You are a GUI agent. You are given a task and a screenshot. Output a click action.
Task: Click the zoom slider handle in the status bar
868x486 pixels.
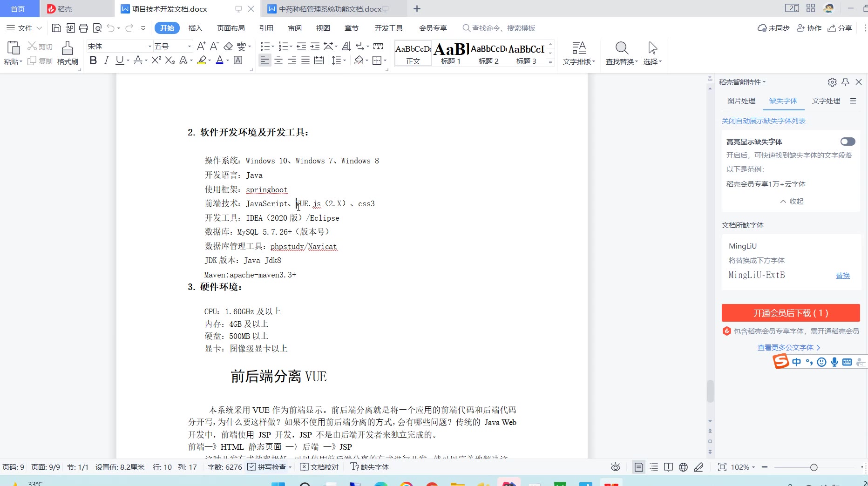(814, 467)
